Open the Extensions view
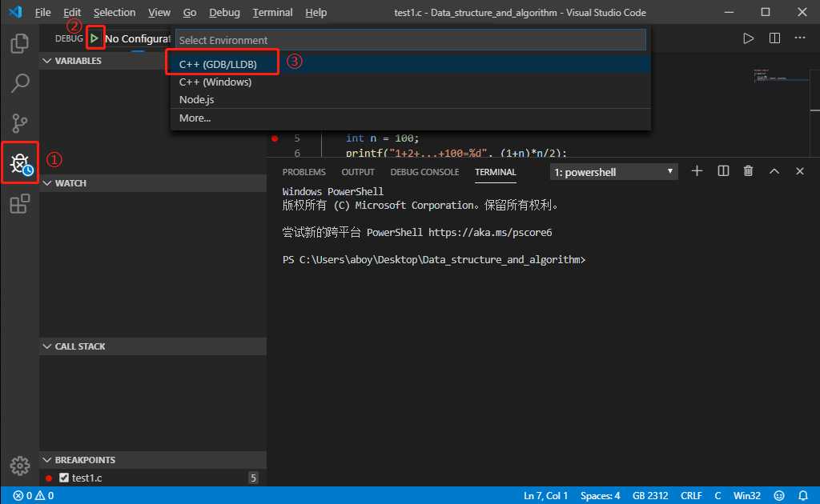 [19, 204]
